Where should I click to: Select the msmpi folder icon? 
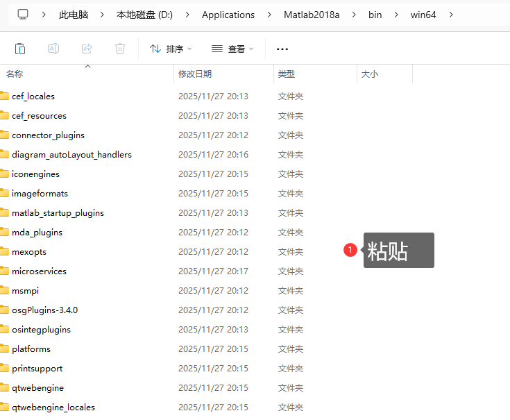point(4,290)
